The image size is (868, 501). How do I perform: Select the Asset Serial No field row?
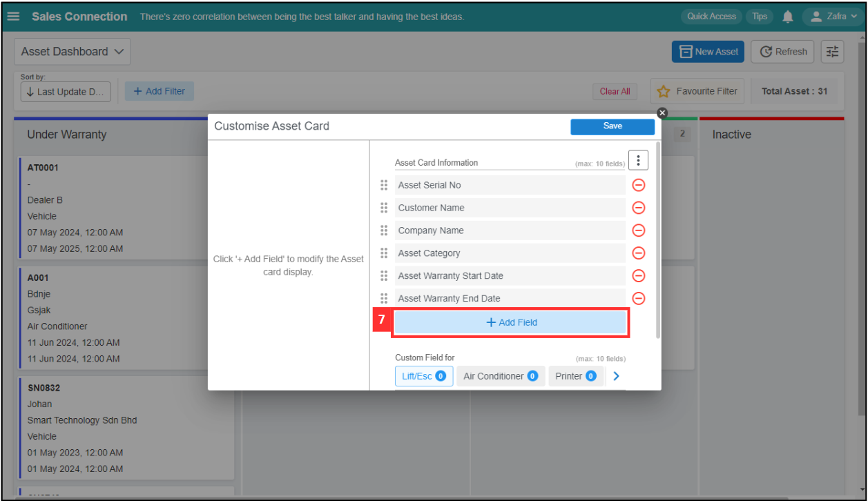click(510, 185)
